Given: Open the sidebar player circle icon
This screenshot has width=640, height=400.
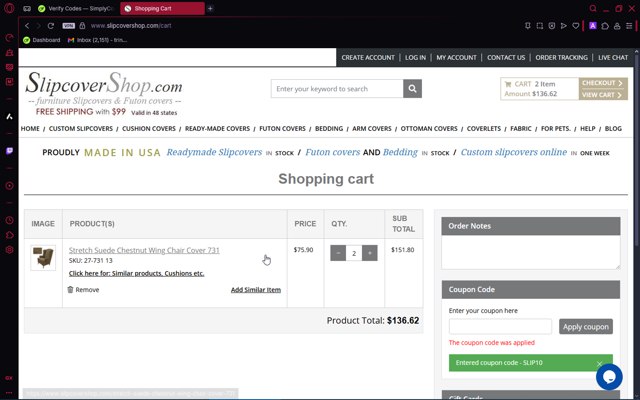Looking at the screenshot, I should [9, 186].
